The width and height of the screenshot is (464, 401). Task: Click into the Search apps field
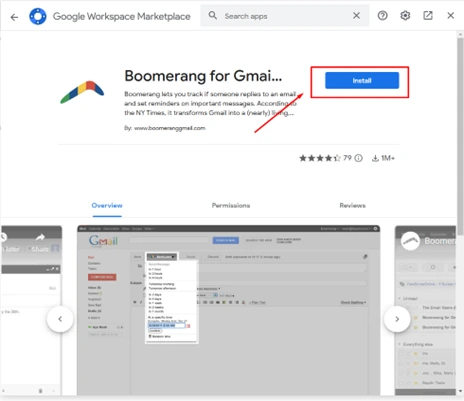[x=285, y=16]
